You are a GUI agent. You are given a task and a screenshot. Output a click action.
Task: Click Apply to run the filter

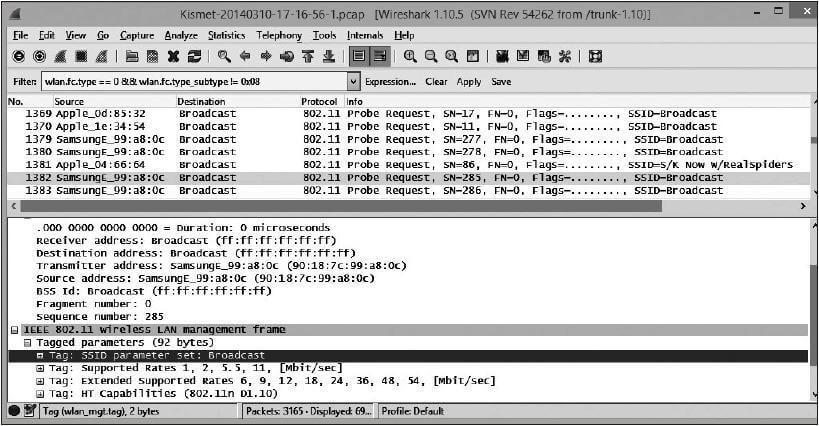click(x=469, y=82)
